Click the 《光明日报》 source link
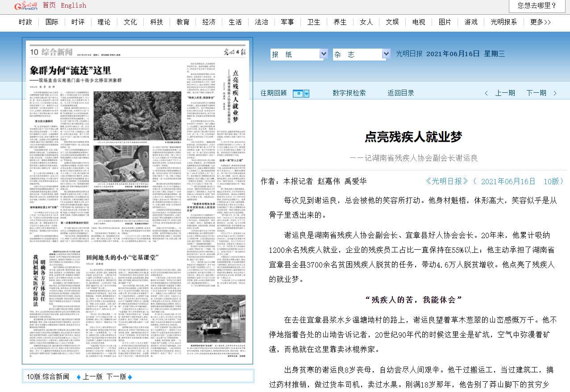Viewport: 570px width, 392px height. tap(447, 181)
